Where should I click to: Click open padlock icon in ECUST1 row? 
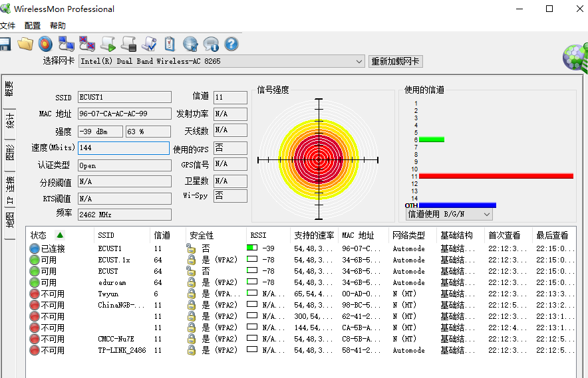coord(191,248)
